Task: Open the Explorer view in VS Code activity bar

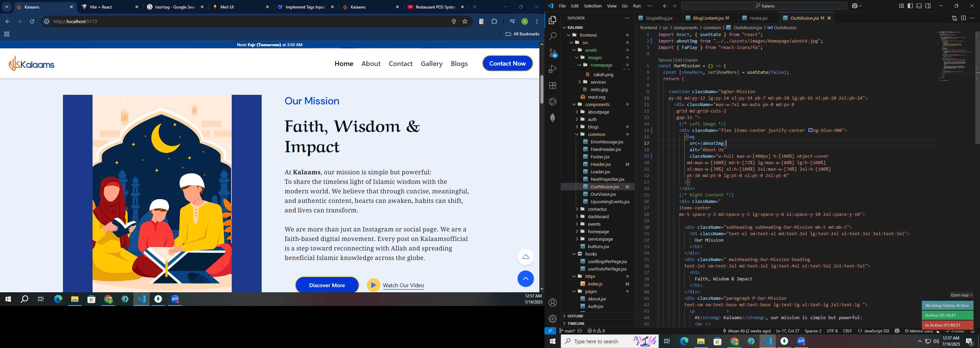Action: (553, 20)
